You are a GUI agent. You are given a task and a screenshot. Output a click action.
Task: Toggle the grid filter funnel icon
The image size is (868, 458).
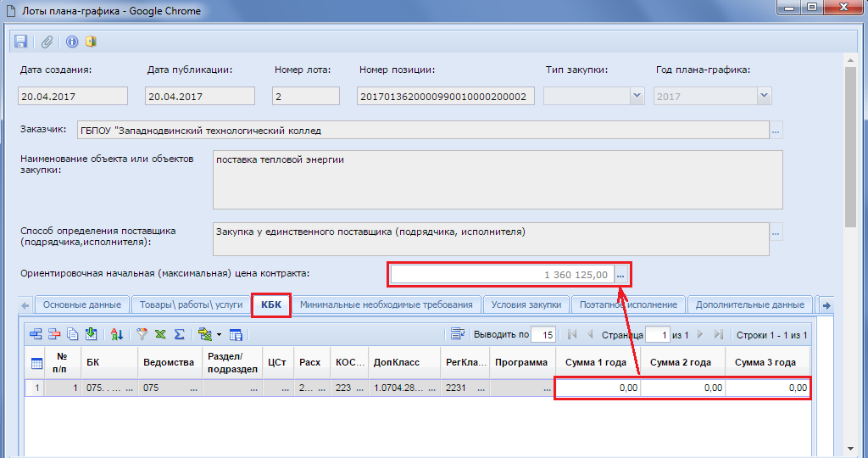pos(142,334)
